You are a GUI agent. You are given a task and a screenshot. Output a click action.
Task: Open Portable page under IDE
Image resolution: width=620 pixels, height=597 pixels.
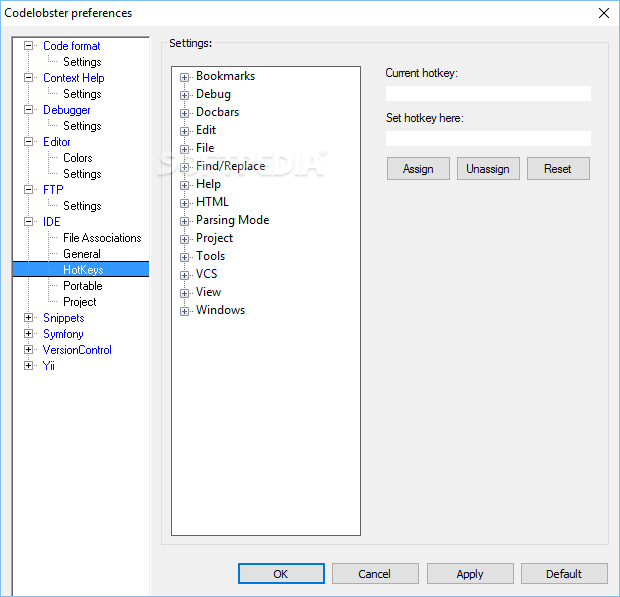[83, 285]
